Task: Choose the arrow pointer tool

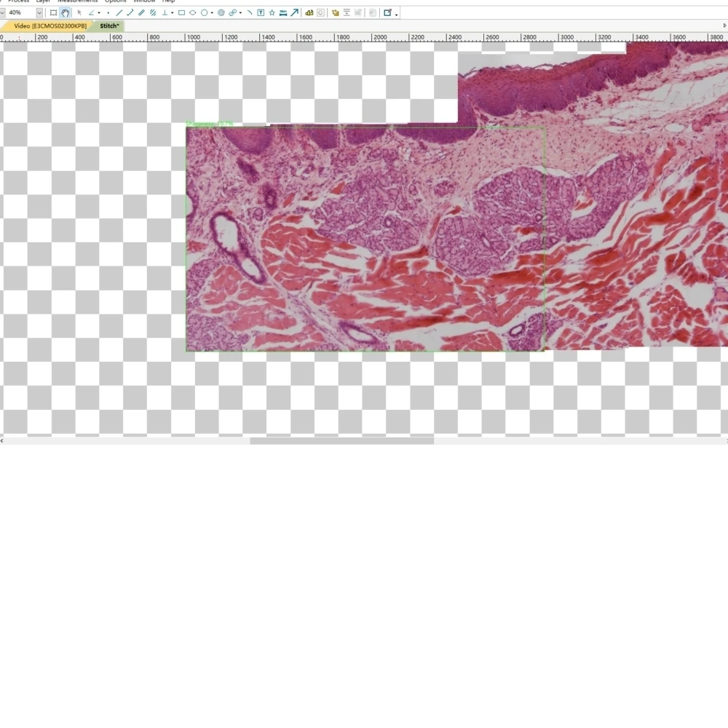Action: pos(79,13)
